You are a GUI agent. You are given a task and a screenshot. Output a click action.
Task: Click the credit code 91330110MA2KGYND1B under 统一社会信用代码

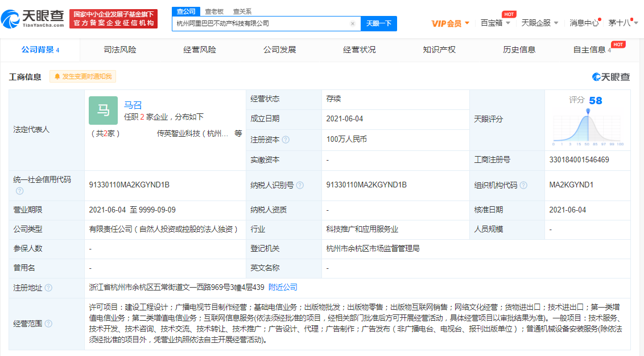click(129, 185)
